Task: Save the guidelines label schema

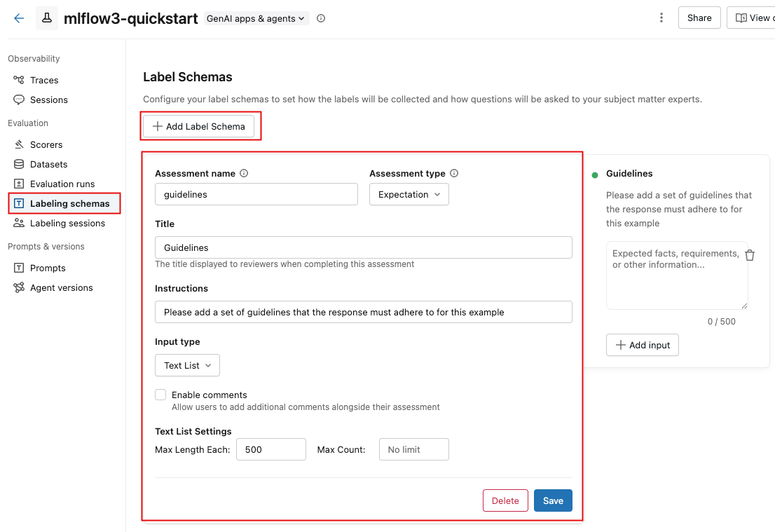Action: (x=553, y=500)
